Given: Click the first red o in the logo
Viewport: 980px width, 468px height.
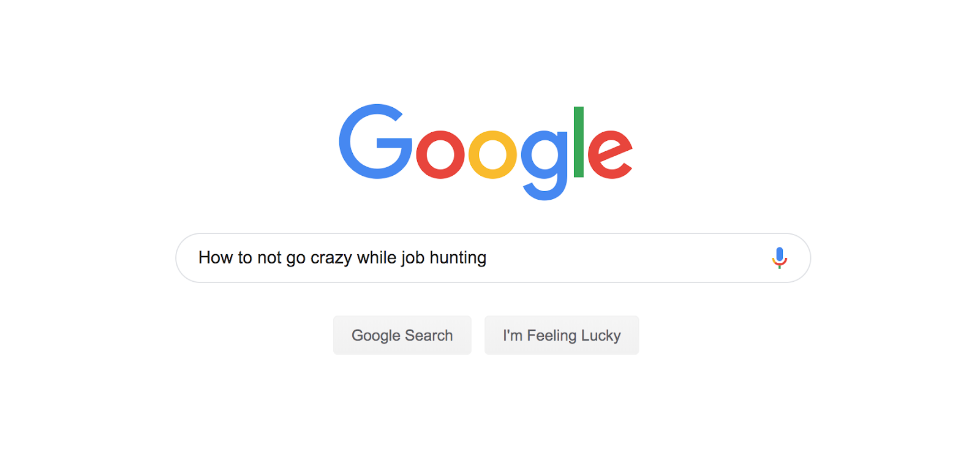Looking at the screenshot, I should 440,154.
